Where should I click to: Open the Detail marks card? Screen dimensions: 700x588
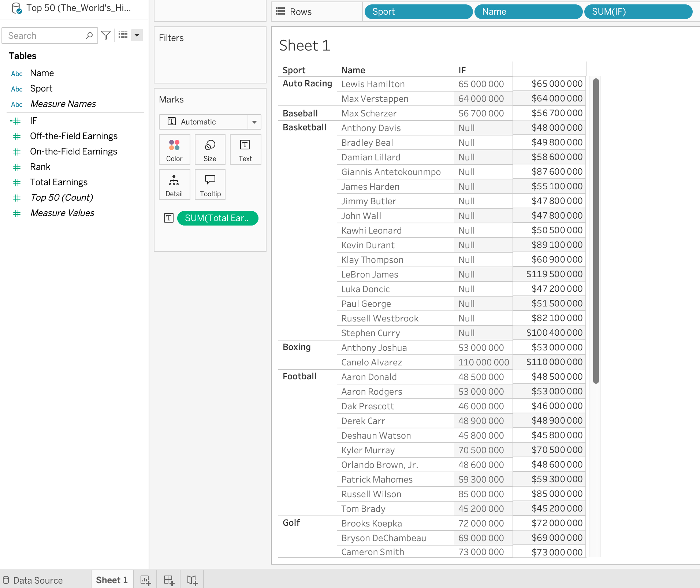pyautogui.click(x=174, y=185)
